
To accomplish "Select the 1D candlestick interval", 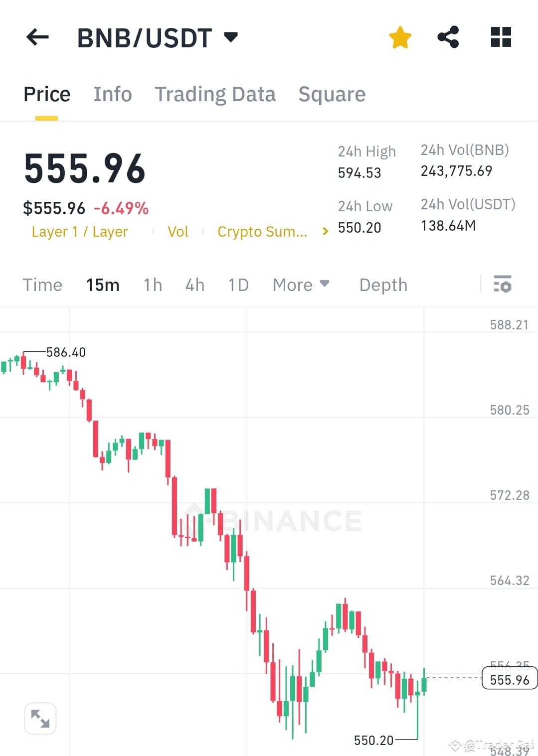I will (x=238, y=285).
